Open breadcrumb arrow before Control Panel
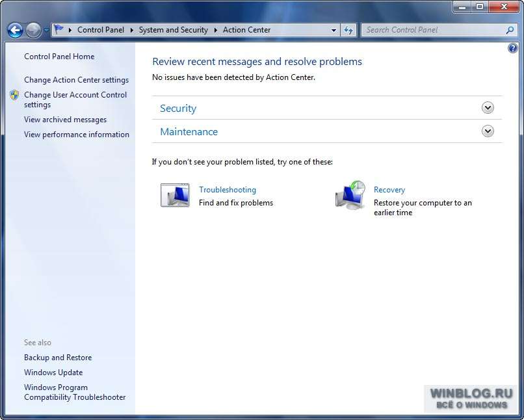The width and height of the screenshot is (524, 420). pos(70,30)
